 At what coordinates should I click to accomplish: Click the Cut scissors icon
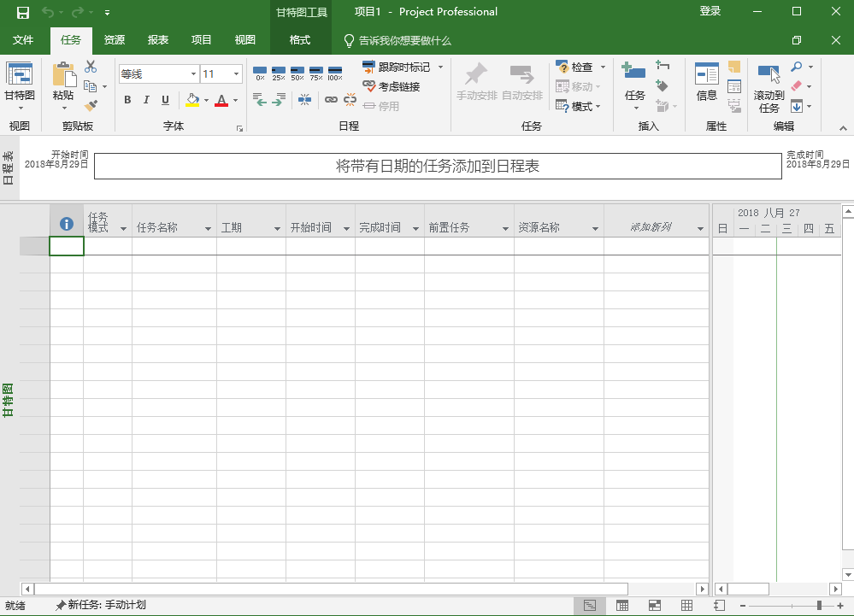(91, 67)
